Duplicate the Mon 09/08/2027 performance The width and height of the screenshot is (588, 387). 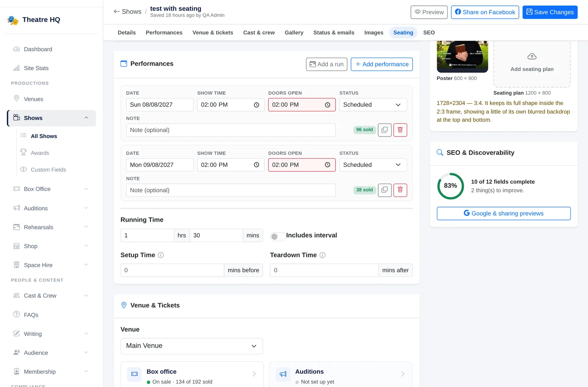point(385,190)
